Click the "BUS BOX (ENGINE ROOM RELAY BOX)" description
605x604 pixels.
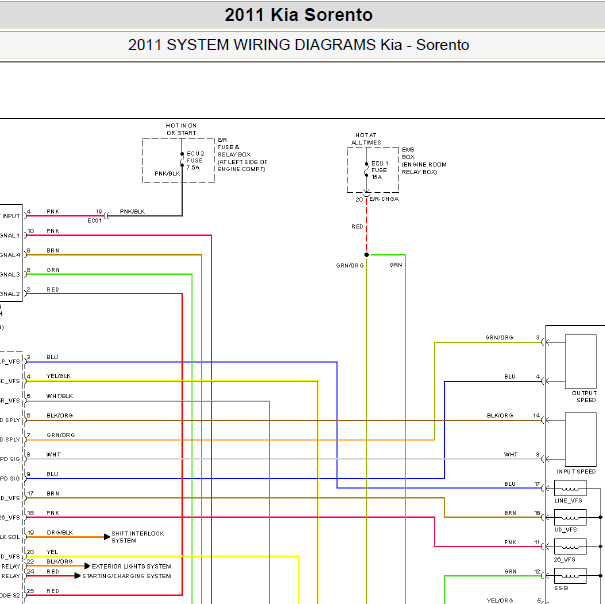[424, 161]
